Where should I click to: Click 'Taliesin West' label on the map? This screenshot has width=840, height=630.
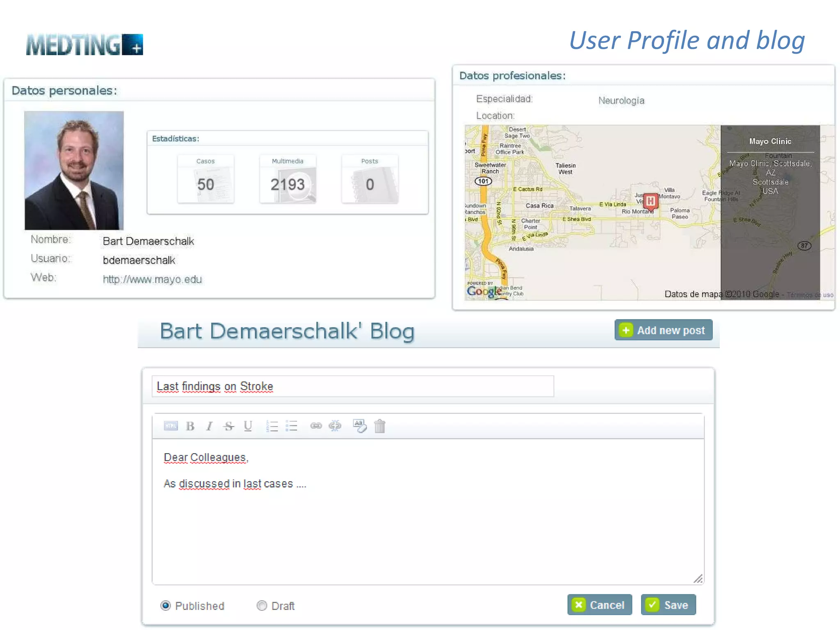tap(565, 169)
